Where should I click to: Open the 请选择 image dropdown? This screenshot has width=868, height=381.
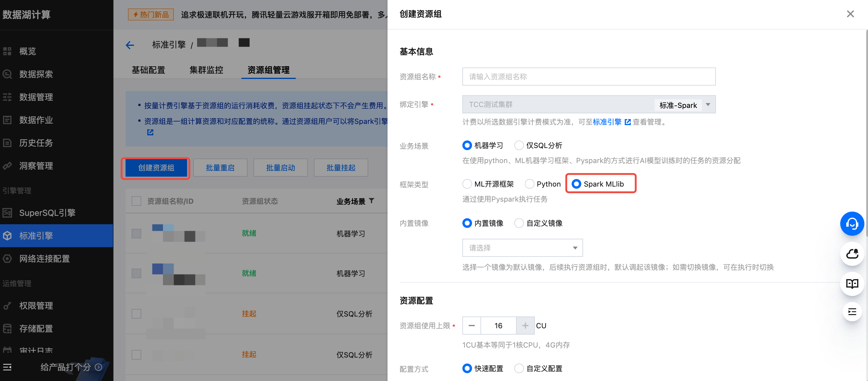pos(522,248)
